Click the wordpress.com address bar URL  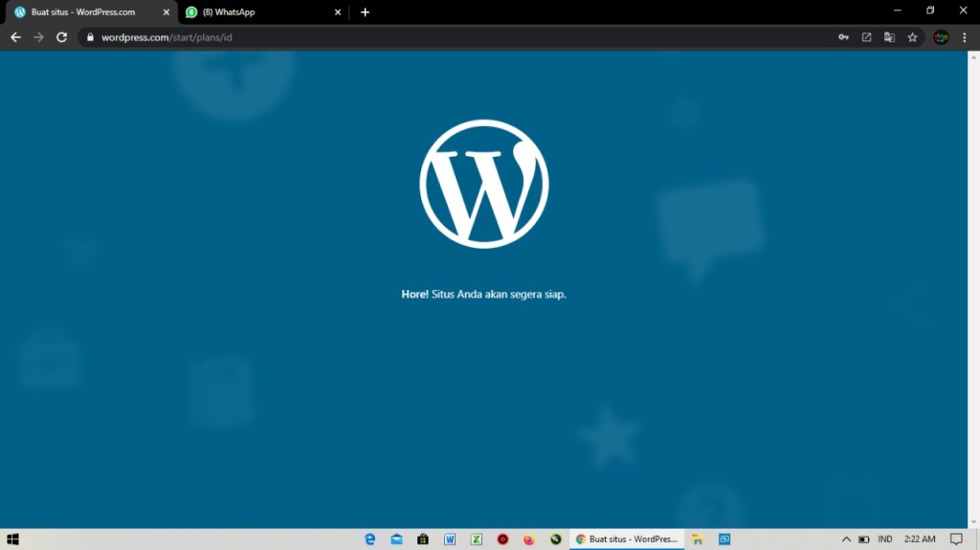167,37
